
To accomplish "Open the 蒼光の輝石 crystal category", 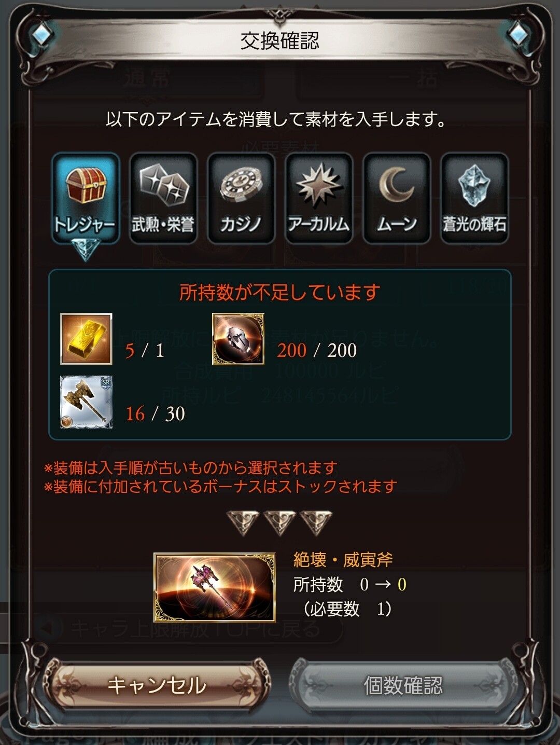I will click(x=474, y=198).
